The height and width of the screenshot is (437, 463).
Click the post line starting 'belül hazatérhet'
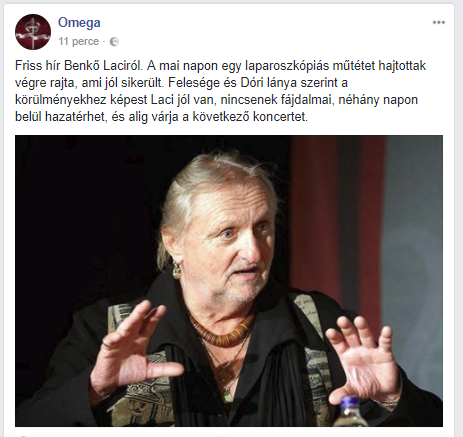(161, 117)
